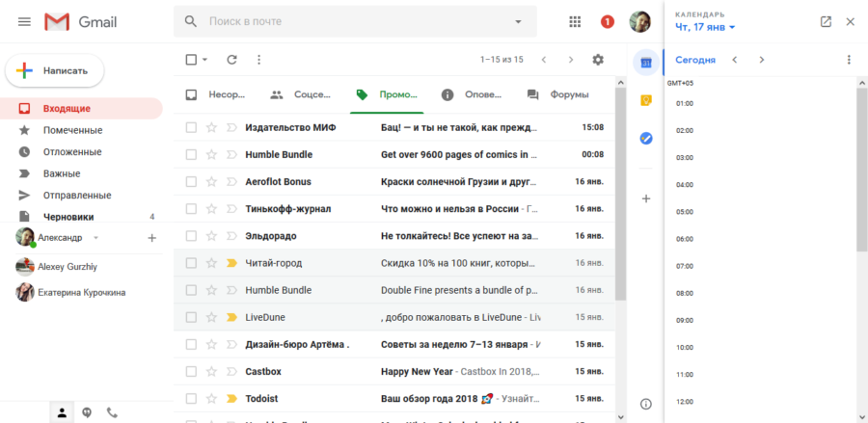Screen dimensions: 868x423
Task: Toggle importance marker on Читай-город email
Action: [x=231, y=263]
